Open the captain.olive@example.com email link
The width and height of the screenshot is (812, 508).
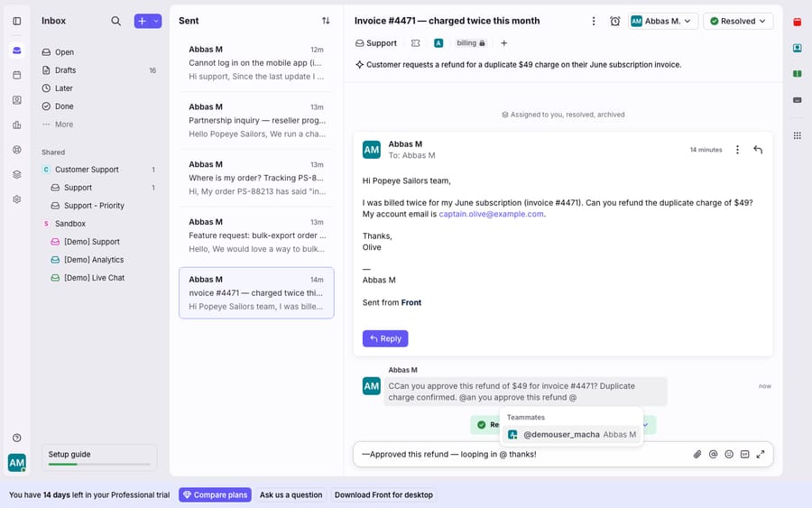coord(491,214)
